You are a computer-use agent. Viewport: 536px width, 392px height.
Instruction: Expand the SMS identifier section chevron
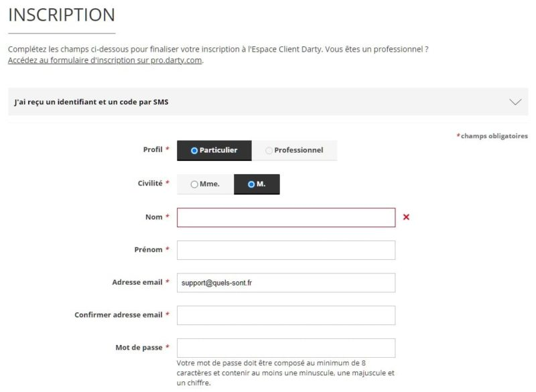[515, 102]
